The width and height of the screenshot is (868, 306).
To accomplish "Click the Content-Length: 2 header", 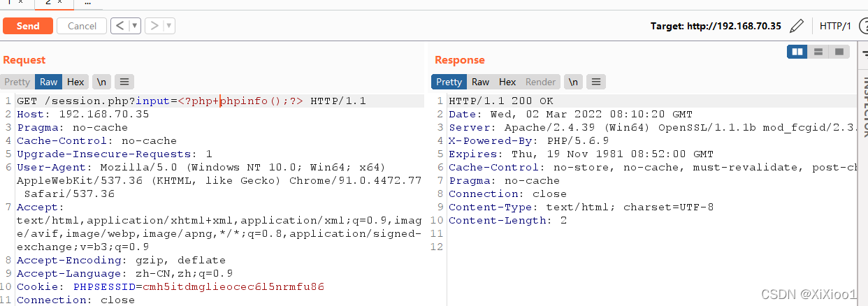I will tap(508, 220).
